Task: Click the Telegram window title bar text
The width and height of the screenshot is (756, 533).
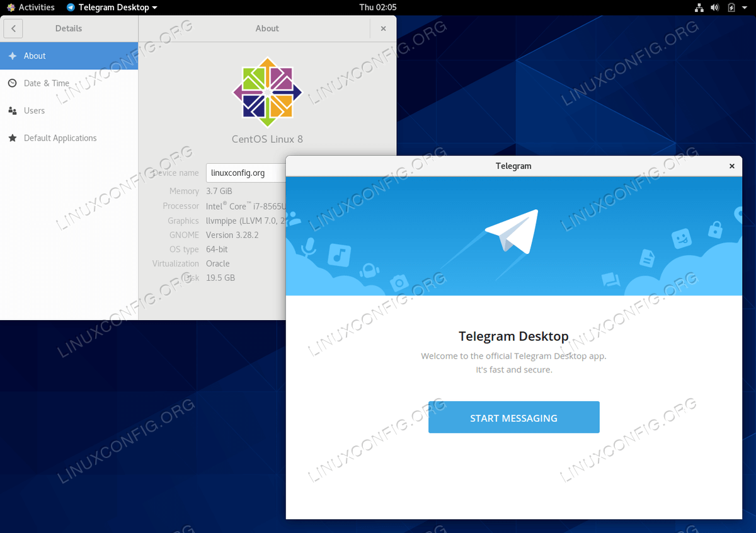Action: pyautogui.click(x=513, y=166)
